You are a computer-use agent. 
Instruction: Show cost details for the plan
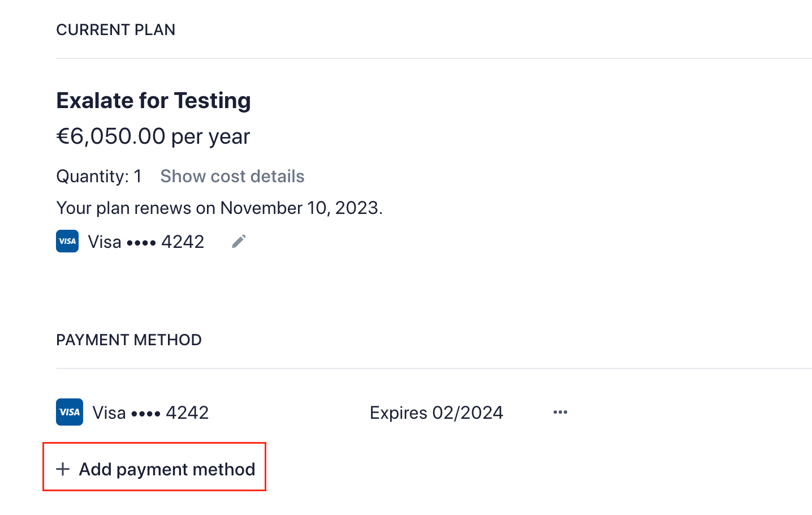coord(232,177)
